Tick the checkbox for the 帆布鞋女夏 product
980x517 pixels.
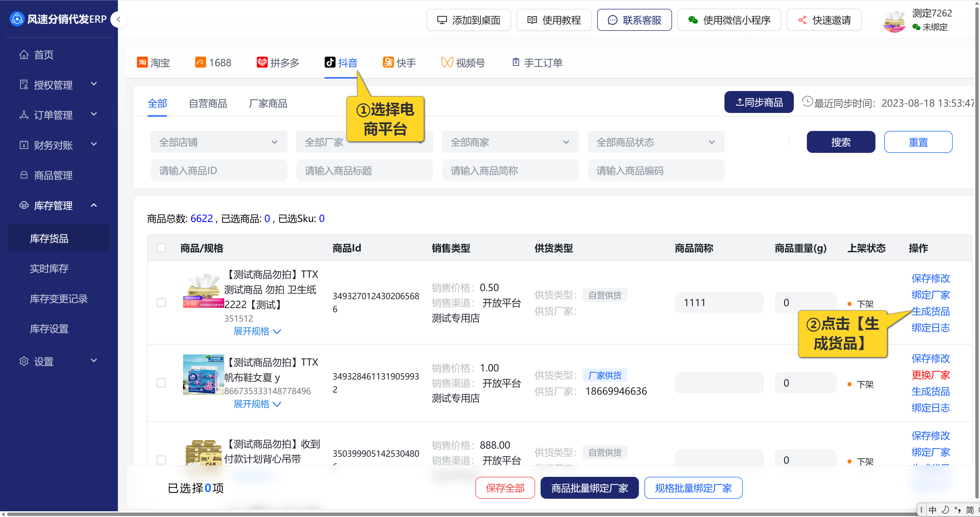point(161,383)
